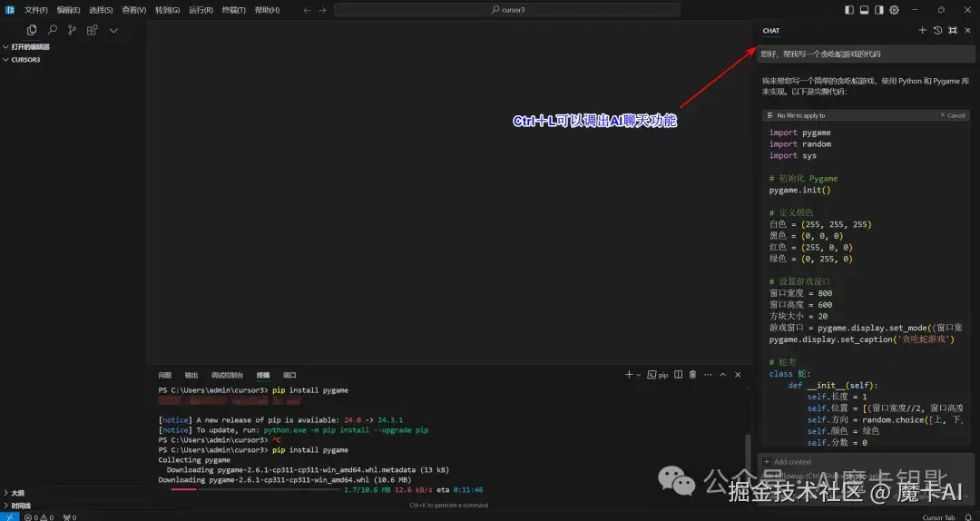Open the 转到(G) menu
The height and width of the screenshot is (521, 980).
coord(167,10)
